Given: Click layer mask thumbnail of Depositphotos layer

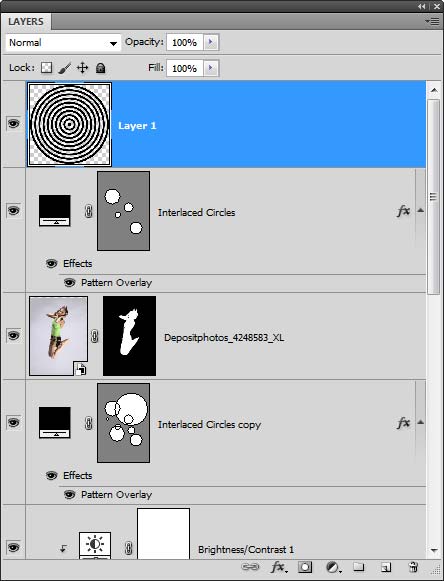Looking at the screenshot, I should [x=129, y=336].
